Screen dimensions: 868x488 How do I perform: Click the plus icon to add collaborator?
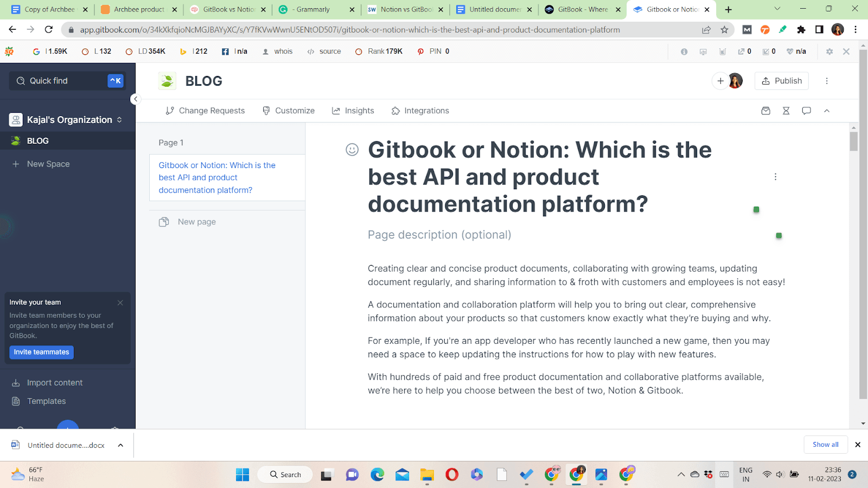tap(720, 81)
